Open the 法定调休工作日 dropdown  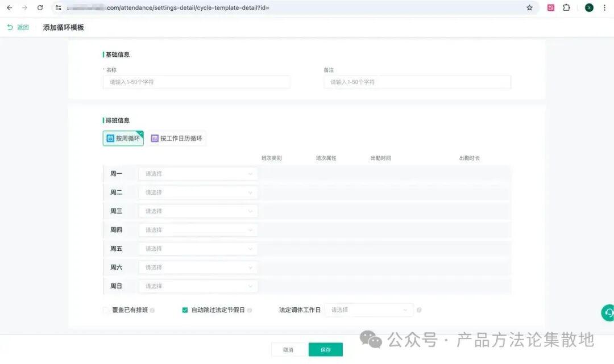369,310
